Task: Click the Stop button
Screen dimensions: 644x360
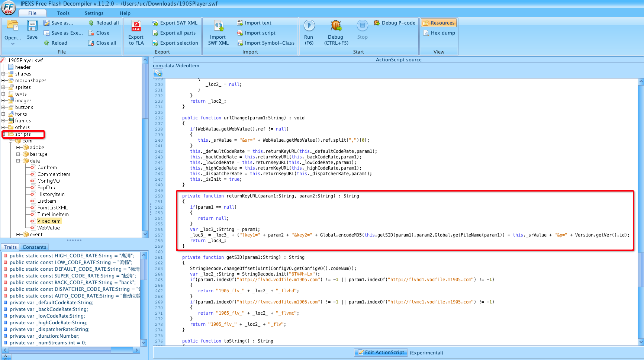Action: coord(362,30)
